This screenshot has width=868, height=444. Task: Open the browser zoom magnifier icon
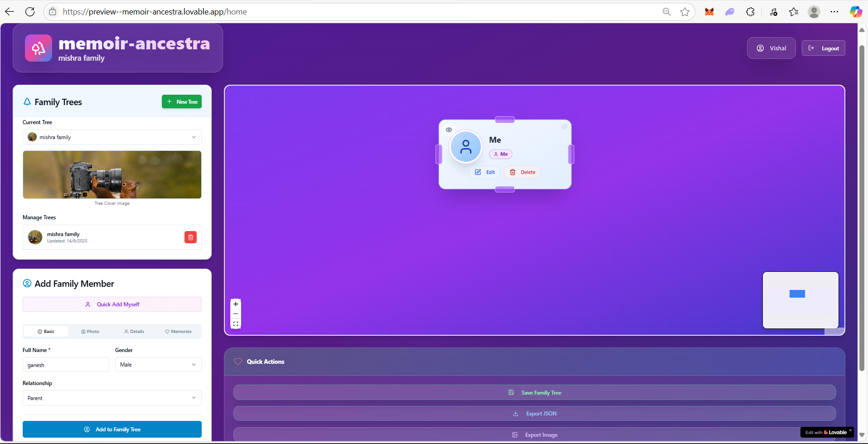click(x=666, y=12)
